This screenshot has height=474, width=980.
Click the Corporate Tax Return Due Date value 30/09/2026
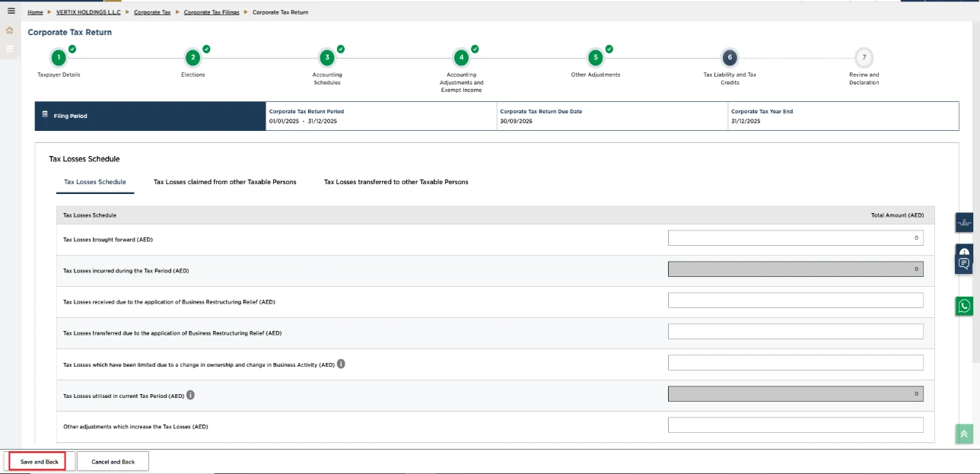click(516, 121)
